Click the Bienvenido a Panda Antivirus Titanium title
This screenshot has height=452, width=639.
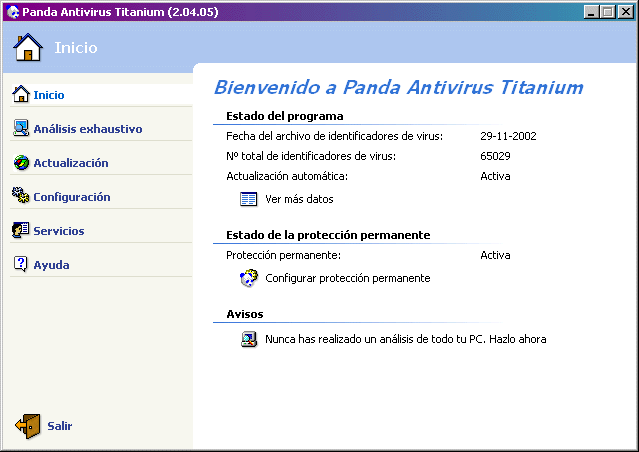click(x=399, y=87)
